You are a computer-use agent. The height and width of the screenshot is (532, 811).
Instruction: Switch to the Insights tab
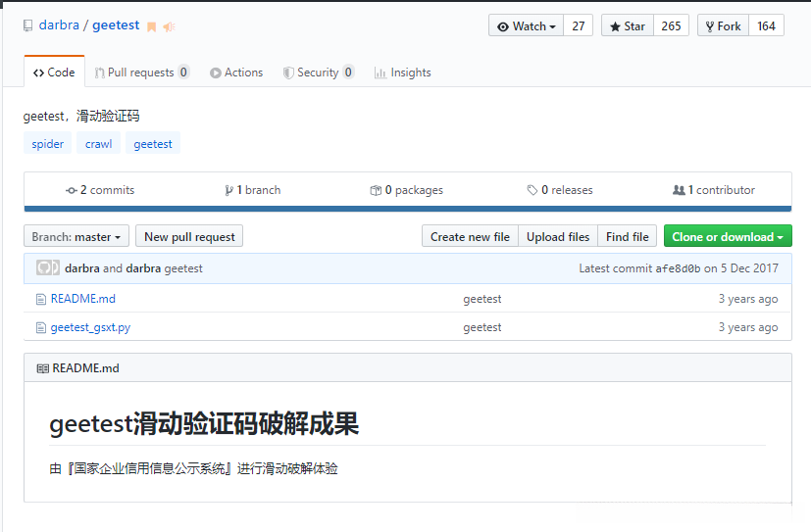[x=402, y=73]
